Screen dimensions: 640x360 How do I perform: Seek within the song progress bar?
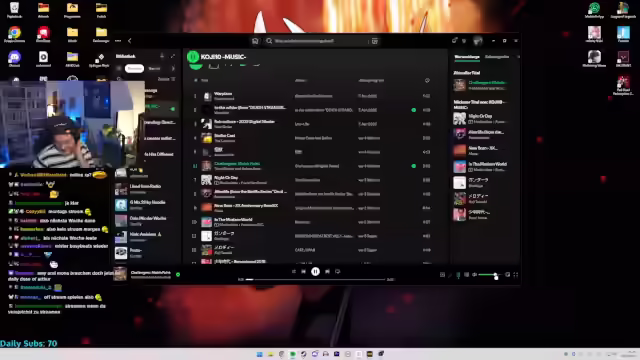(x=316, y=280)
